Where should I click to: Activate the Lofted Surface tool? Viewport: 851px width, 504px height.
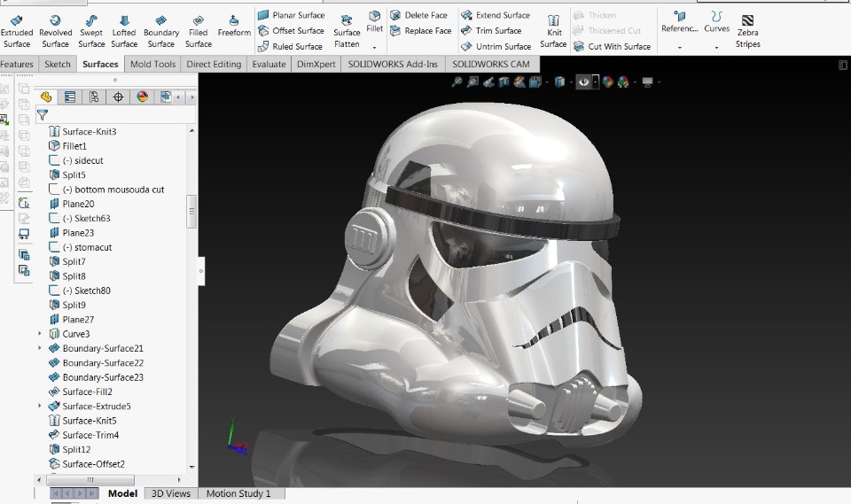coord(124,30)
